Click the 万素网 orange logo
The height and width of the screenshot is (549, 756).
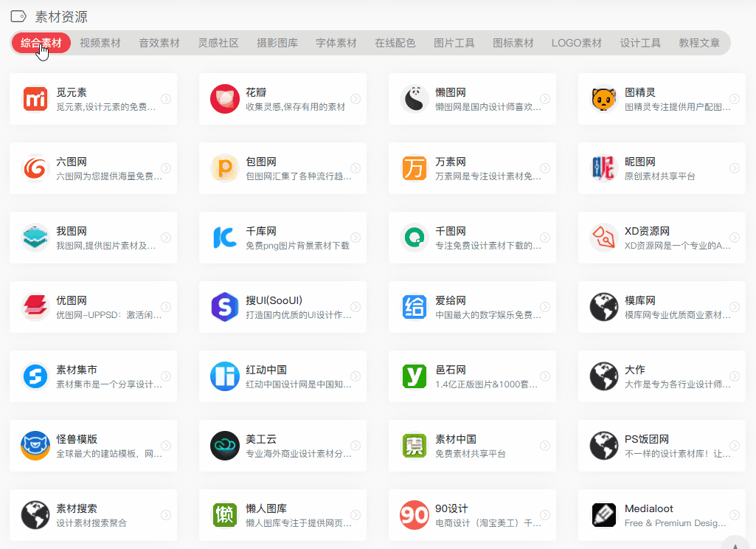pyautogui.click(x=415, y=168)
